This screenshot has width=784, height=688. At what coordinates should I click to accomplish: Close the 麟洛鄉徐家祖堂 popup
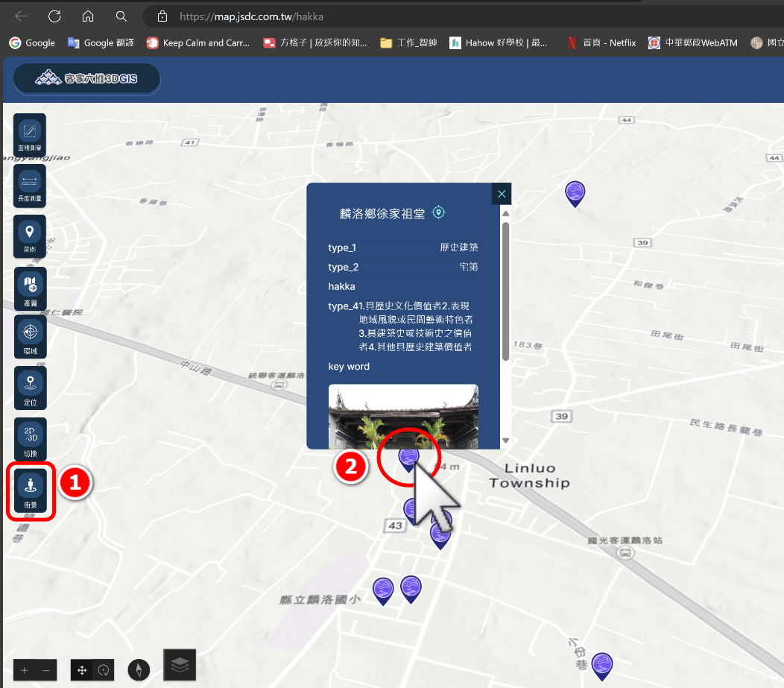(x=502, y=194)
